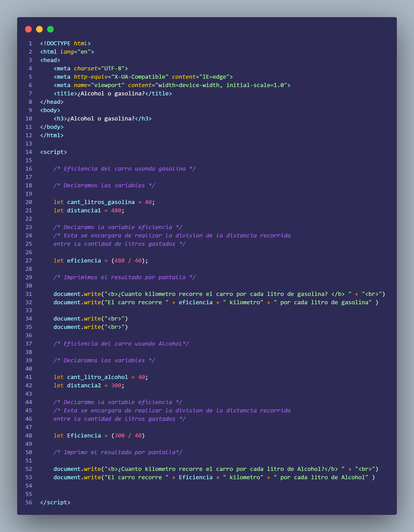Click the html lang="en" tag
Screen dimensions: 414x532
67,52
